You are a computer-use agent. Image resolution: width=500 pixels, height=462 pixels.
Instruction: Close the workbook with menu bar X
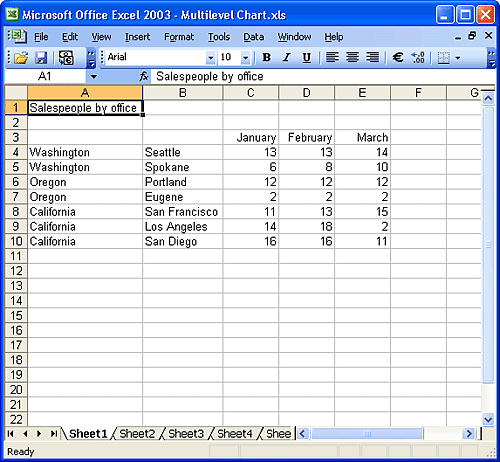(x=488, y=35)
